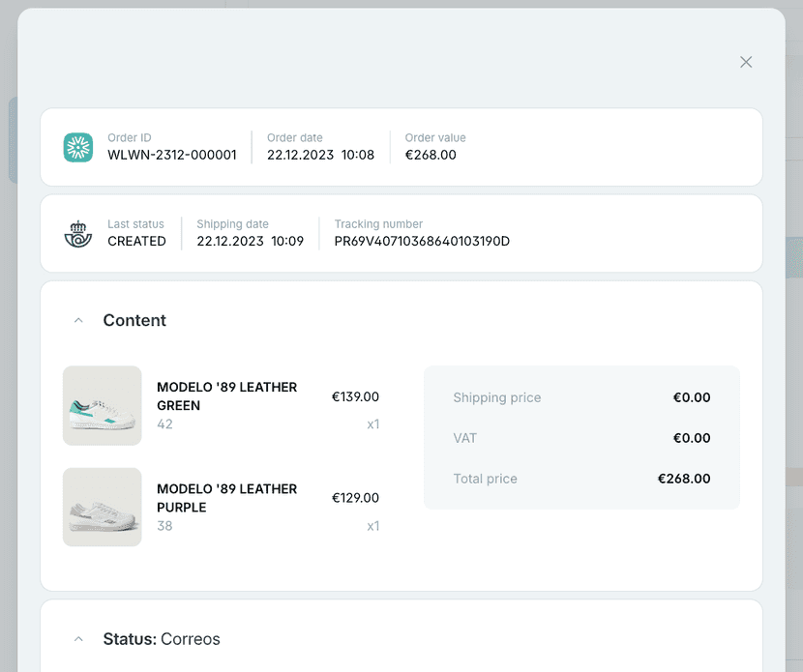Click tracking number PR69V40710368640103190D
This screenshot has width=803, height=672.
point(422,242)
